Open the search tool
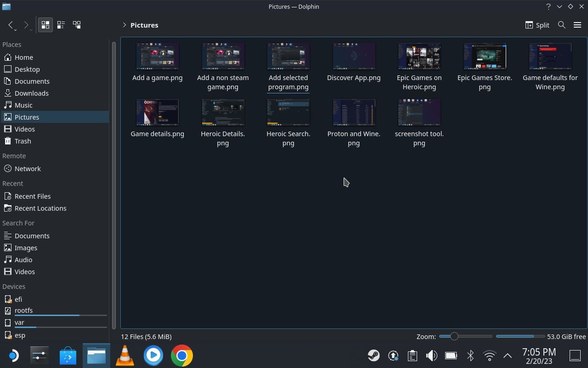 pos(561,25)
